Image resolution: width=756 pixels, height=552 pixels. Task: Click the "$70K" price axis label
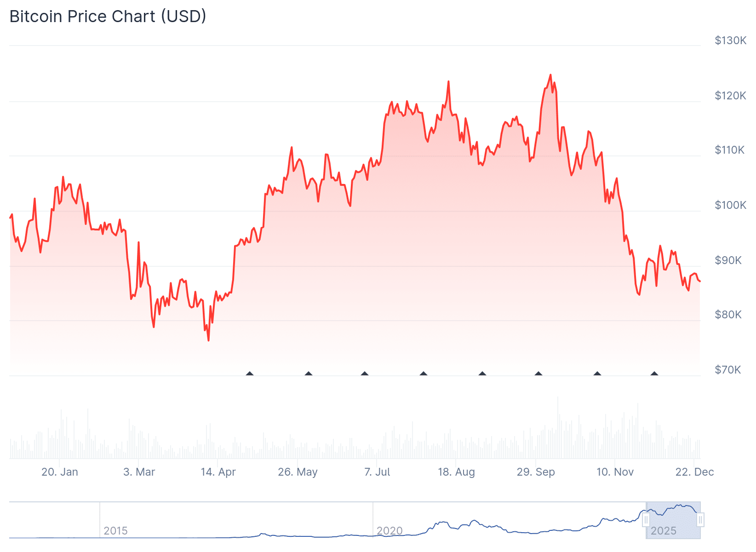point(728,370)
